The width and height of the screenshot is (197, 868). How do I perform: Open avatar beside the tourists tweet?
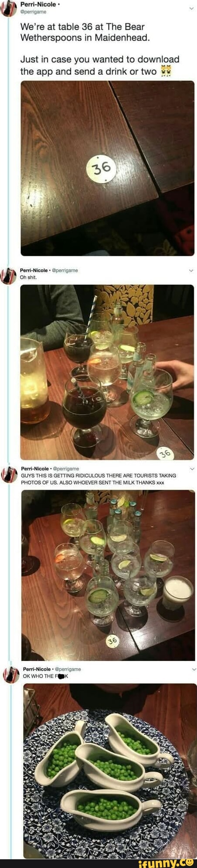point(9,474)
